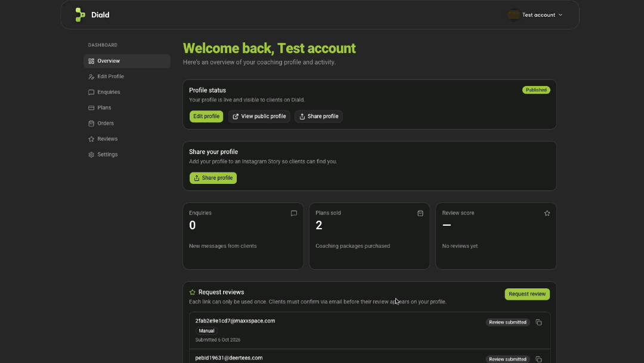Select Overview in the sidebar

[x=127, y=61]
